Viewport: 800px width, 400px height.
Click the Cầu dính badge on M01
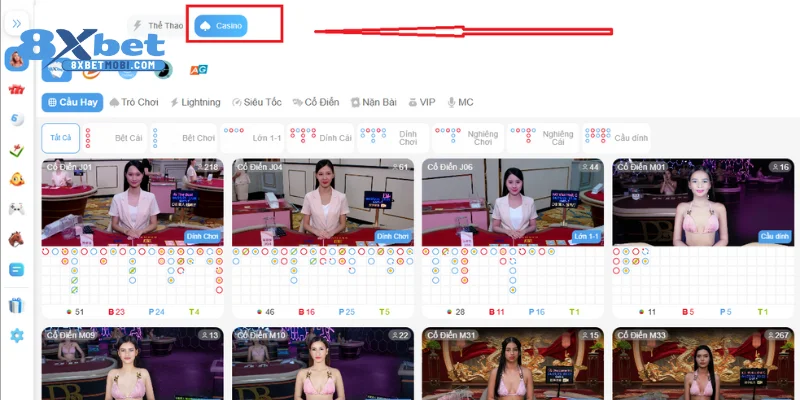click(x=774, y=236)
